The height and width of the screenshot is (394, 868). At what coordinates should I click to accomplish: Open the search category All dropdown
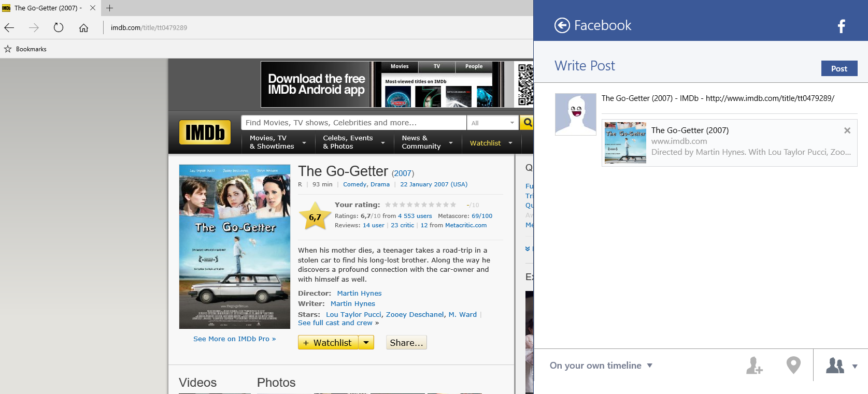click(x=492, y=123)
